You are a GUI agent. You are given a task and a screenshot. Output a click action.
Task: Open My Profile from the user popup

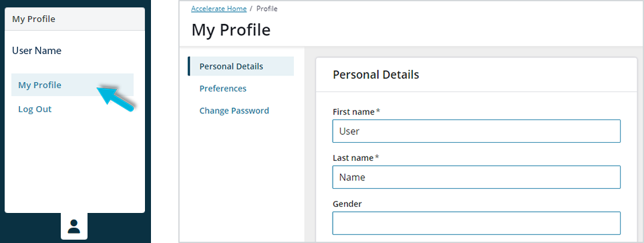(x=72, y=85)
